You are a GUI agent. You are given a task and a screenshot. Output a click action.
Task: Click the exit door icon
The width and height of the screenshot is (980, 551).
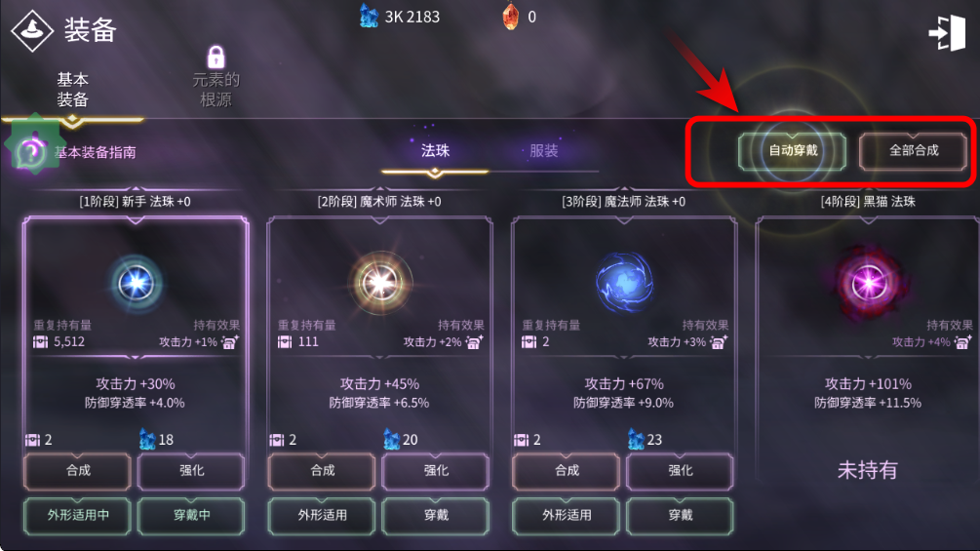(x=948, y=32)
